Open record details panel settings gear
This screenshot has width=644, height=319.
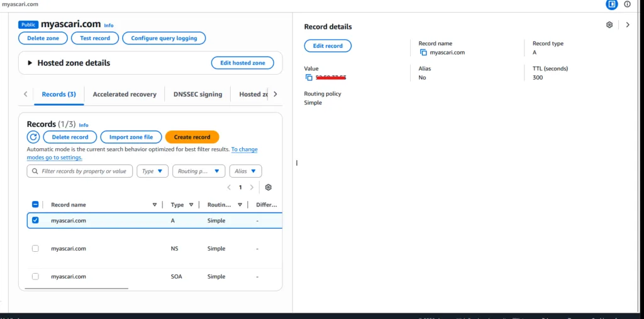click(609, 25)
